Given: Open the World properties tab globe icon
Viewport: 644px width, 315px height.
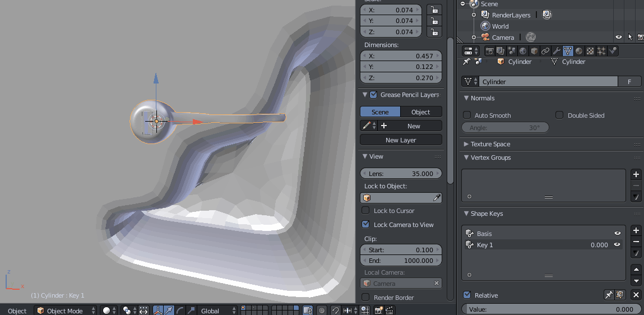Looking at the screenshot, I should (x=523, y=51).
